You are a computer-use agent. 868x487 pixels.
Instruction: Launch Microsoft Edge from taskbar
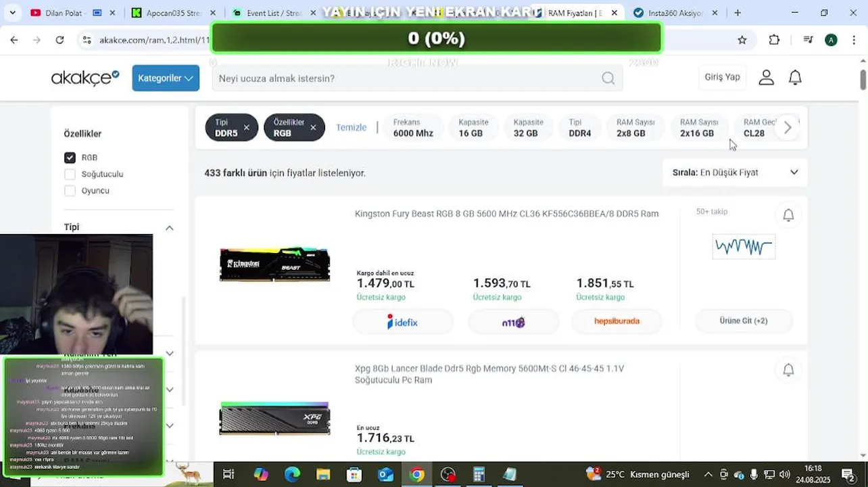point(292,474)
